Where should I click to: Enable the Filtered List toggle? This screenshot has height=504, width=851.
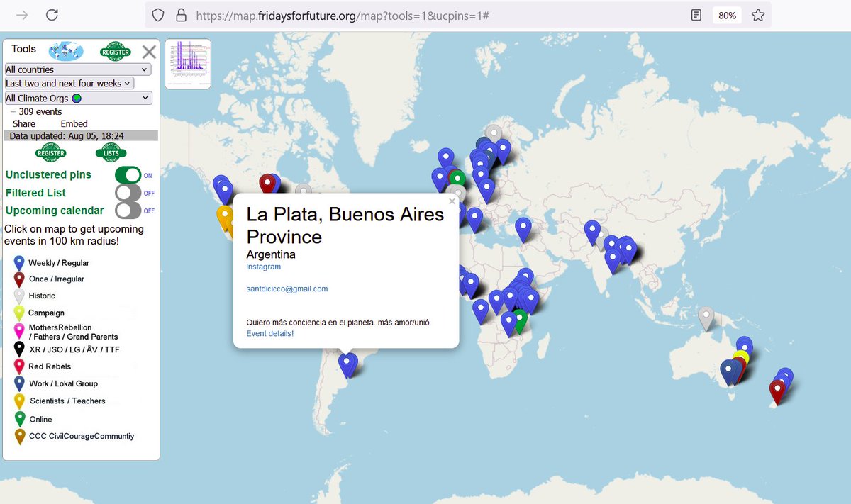coord(128,193)
